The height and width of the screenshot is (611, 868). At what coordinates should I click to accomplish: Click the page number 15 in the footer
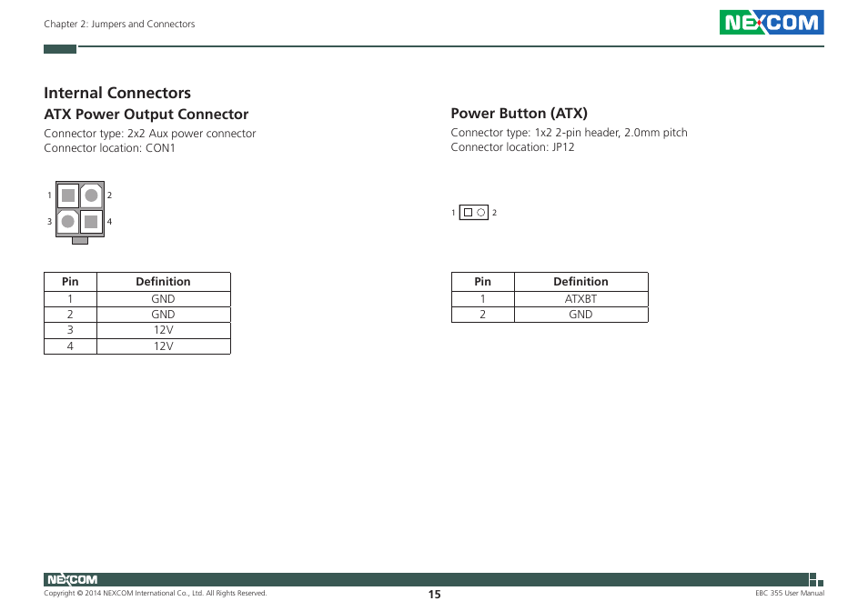click(435, 595)
